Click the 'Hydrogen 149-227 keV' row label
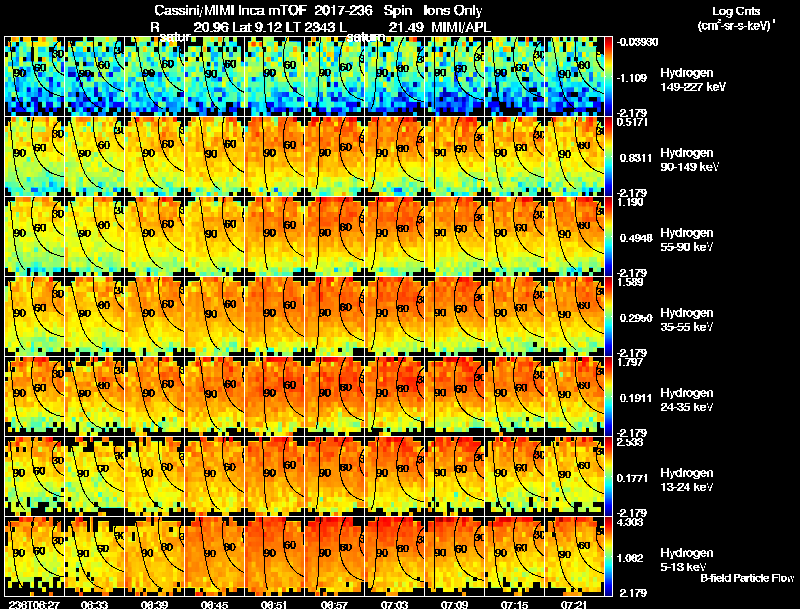This screenshot has height=609, width=800. [x=693, y=80]
